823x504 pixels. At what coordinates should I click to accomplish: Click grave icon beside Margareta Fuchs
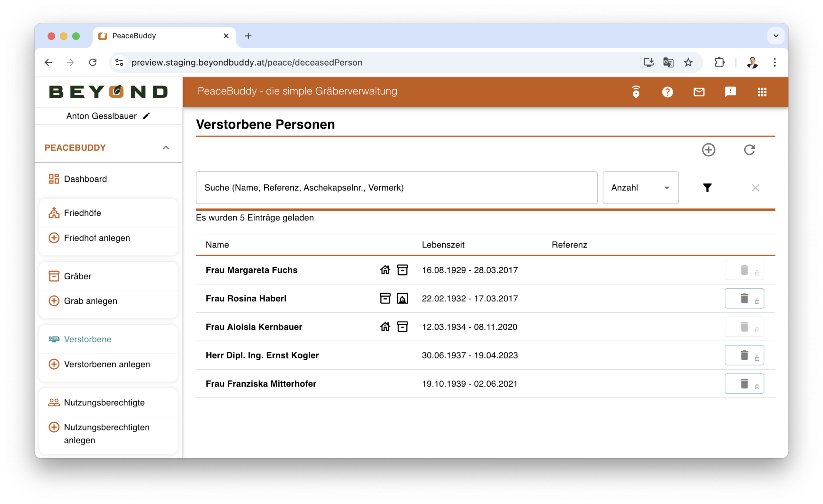pyautogui.click(x=402, y=270)
